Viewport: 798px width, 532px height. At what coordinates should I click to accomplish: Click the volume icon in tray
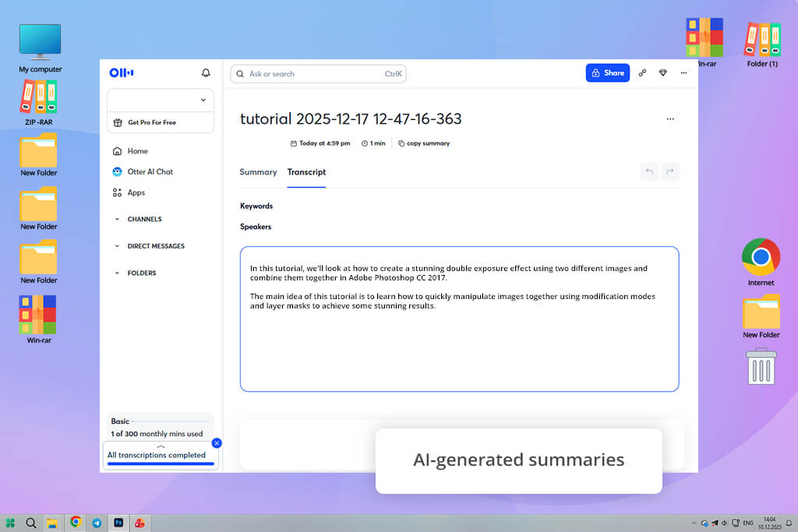pyautogui.click(x=724, y=523)
